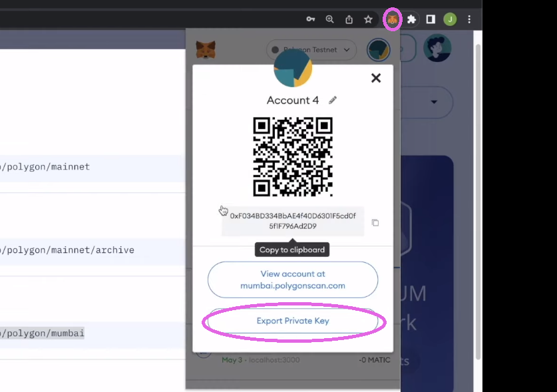Open the MetaMask account avatar menu
This screenshot has height=392, width=557.
378,50
